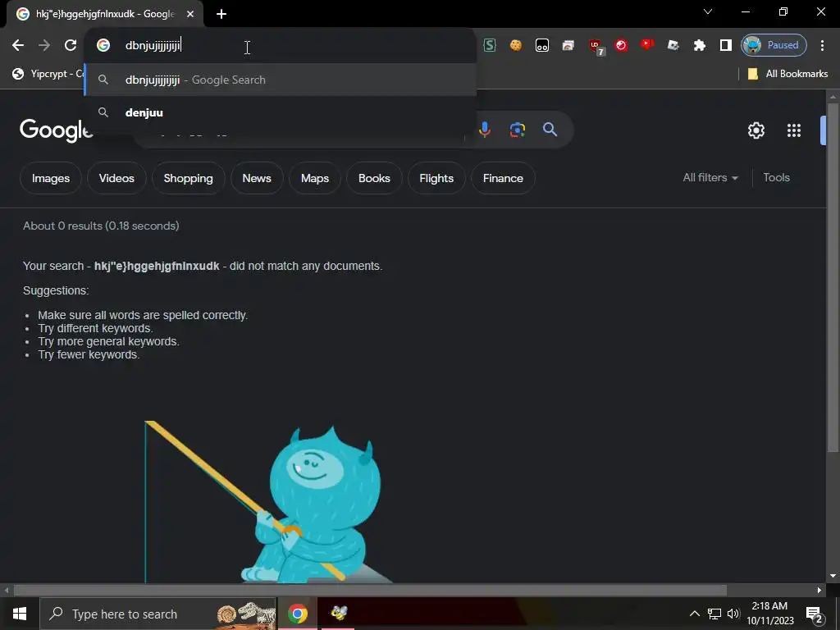Switch to the News filter
840x630 pixels.
257,178
